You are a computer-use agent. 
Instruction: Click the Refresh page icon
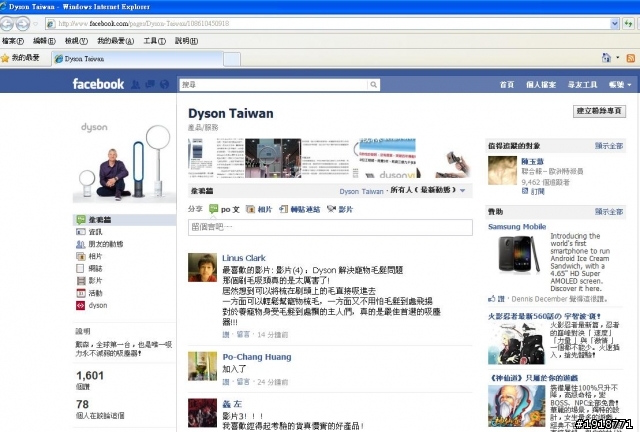628,24
